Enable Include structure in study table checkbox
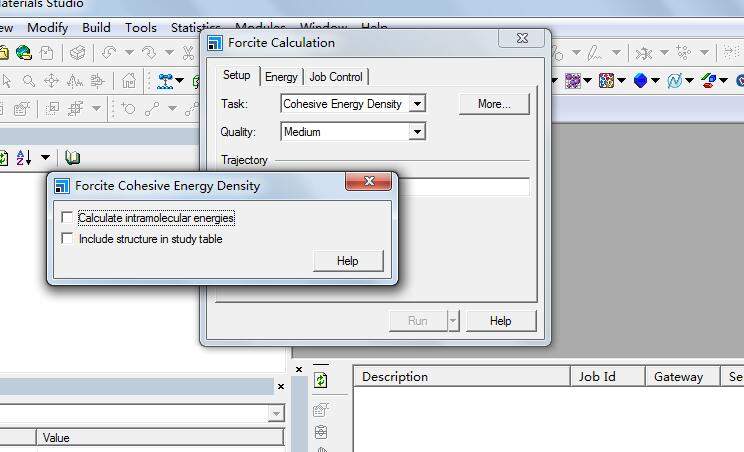The height and width of the screenshot is (452, 744). point(67,238)
